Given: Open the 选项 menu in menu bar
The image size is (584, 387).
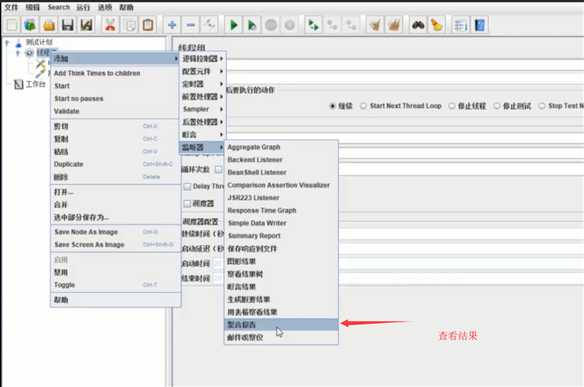Looking at the screenshot, I should click(105, 7).
